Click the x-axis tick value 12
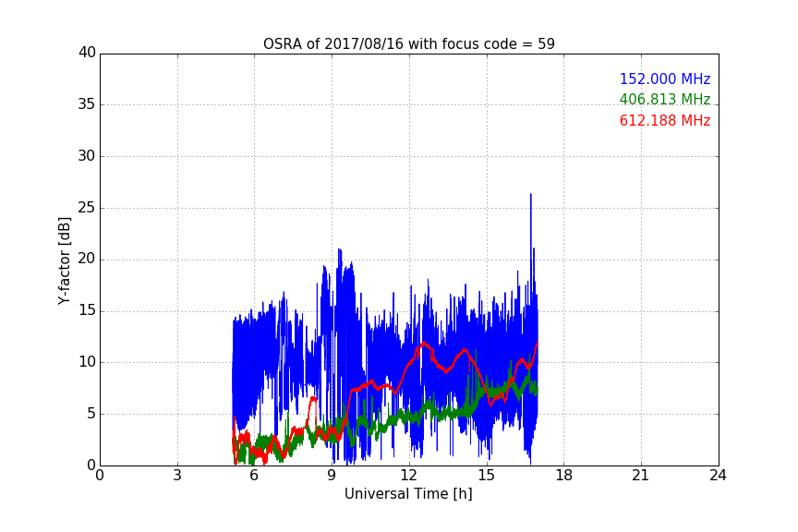Screen dimensions: 798x532 409,476
